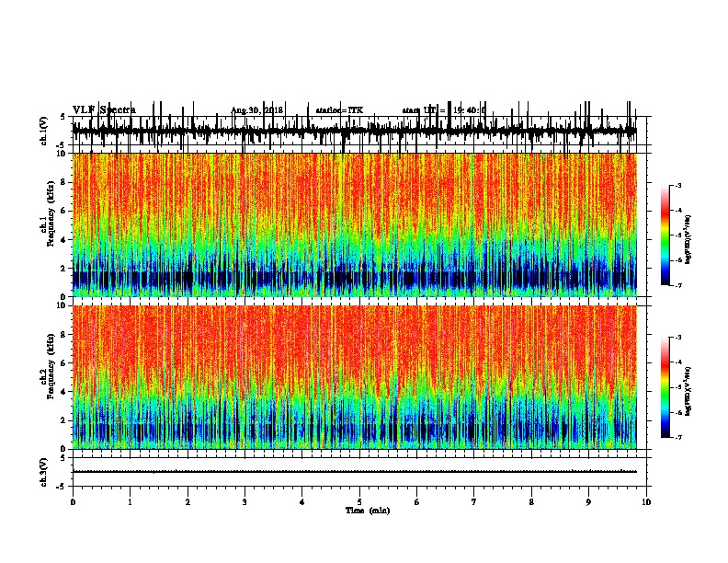The width and height of the screenshot is (728, 563).
Task: Click the ch.2 color bar PSD unit label
Action: (x=688, y=392)
